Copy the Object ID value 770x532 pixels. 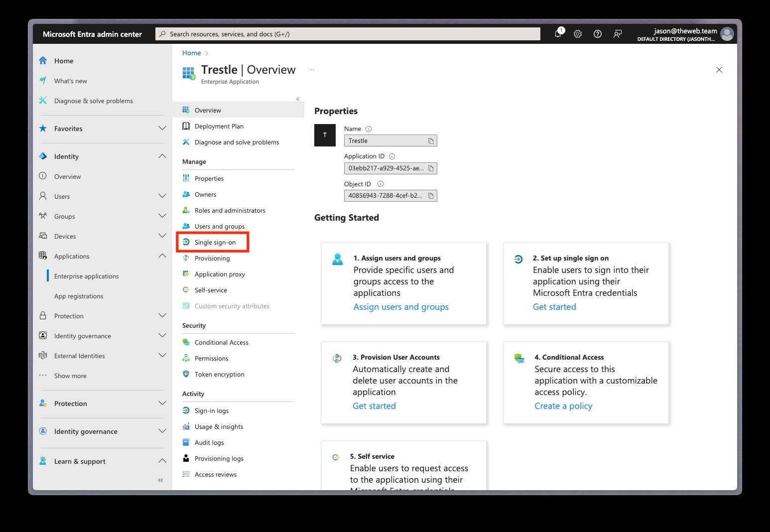click(431, 196)
